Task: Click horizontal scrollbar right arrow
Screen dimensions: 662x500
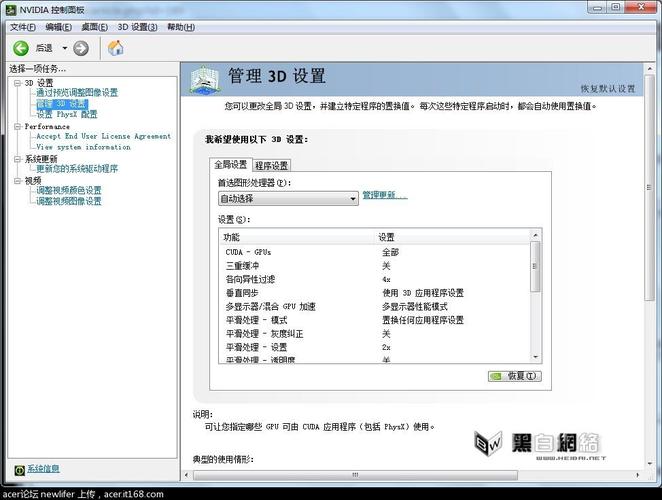Action: click(638, 475)
